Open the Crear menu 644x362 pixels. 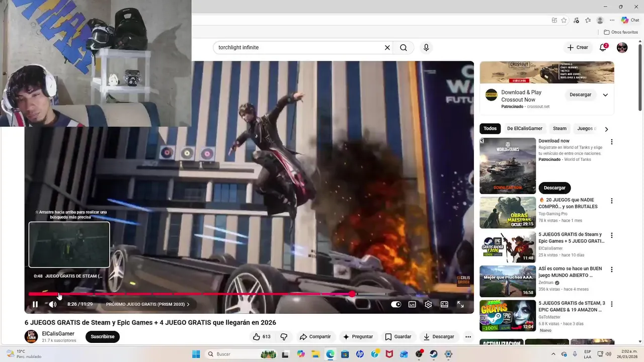578,47
